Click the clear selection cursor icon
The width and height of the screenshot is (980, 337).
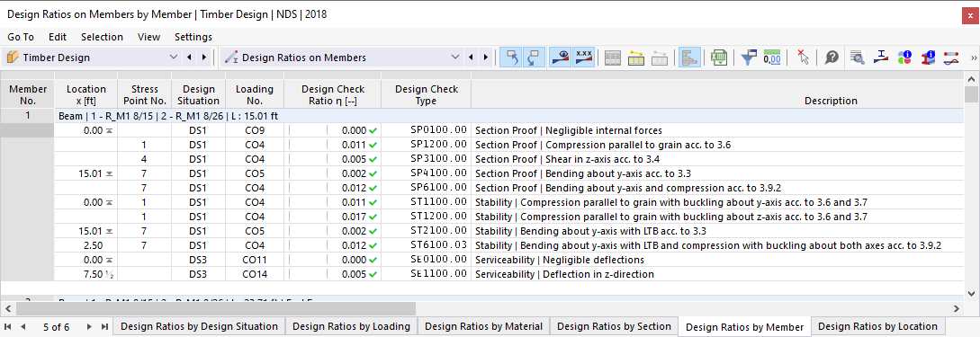[803, 58]
